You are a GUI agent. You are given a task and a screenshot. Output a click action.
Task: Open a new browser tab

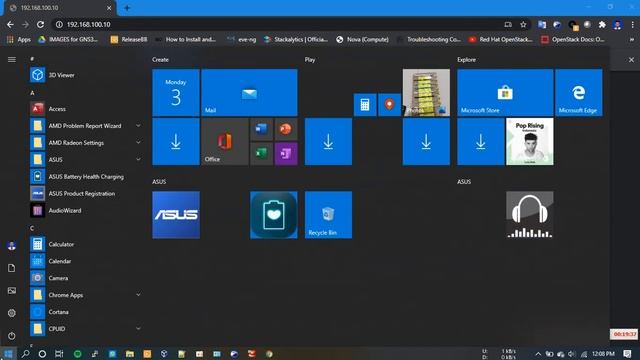[127, 8]
